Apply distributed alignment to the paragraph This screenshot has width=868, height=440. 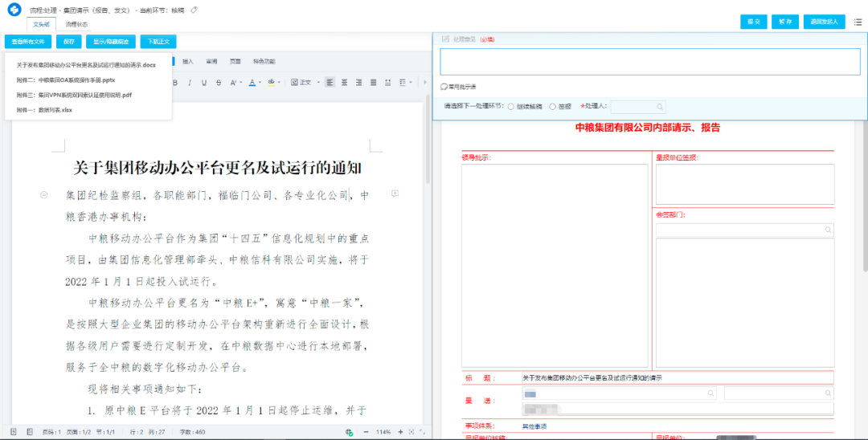387,83
